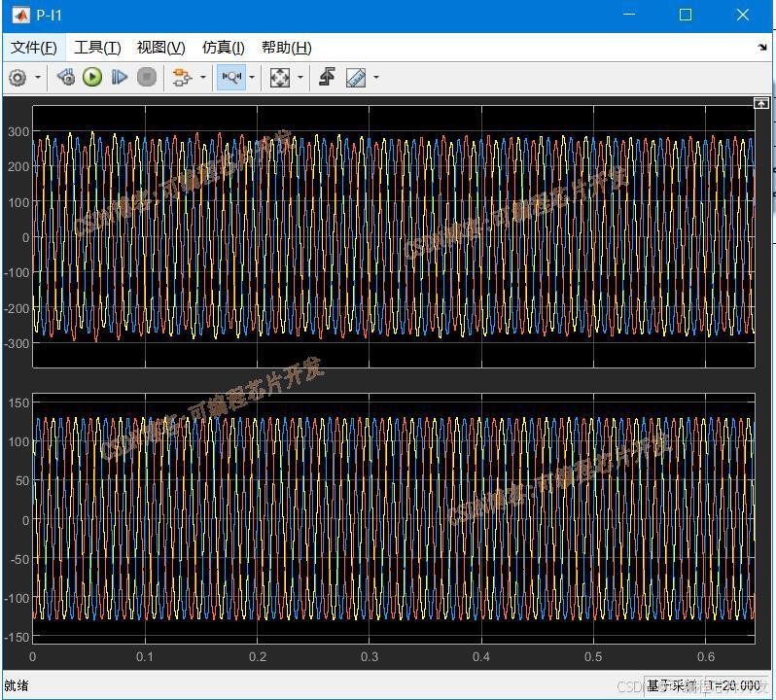
Task: Toggle the horizontal zoom tool
Action: 230,78
